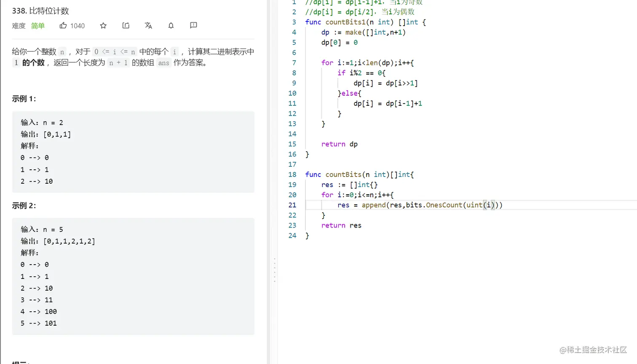The width and height of the screenshot is (637, 364).
Task: Favorite the problem with the star icon
Action: tap(103, 26)
